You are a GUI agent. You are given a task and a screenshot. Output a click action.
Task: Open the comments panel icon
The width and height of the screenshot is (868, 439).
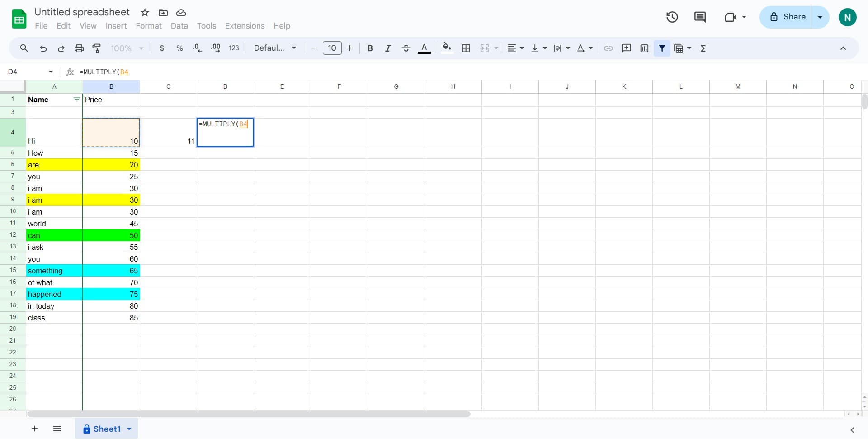tap(700, 17)
